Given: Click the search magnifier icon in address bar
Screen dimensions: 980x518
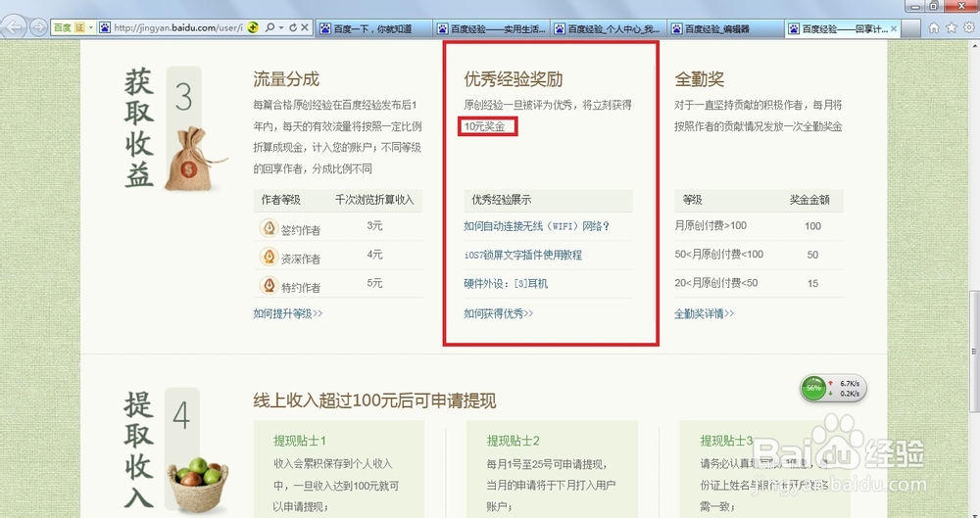Looking at the screenshot, I should tap(269, 27).
